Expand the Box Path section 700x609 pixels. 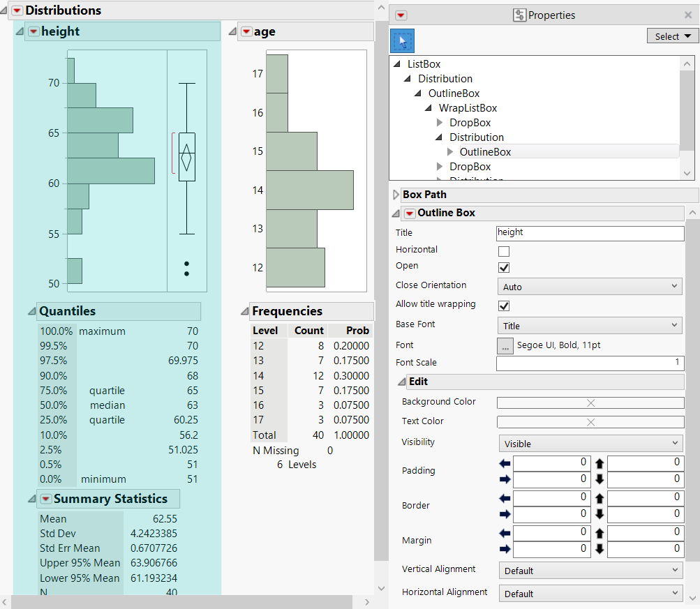[396, 195]
